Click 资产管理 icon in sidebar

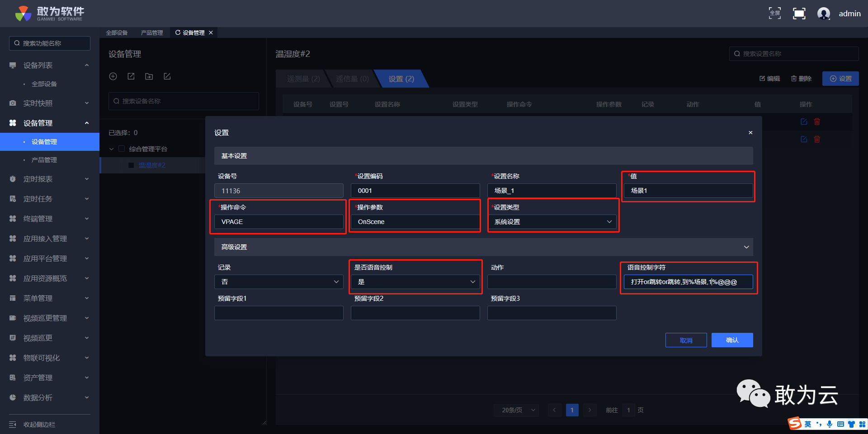pos(13,378)
